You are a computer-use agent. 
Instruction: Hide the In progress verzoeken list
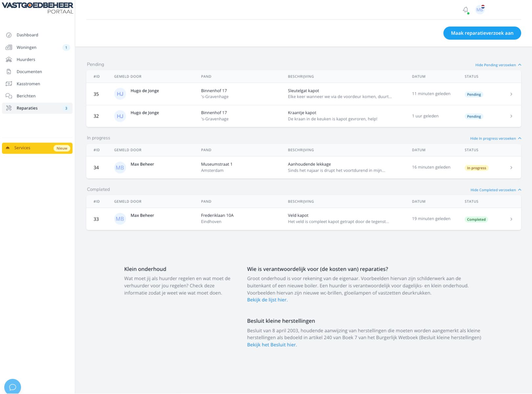[x=495, y=139]
